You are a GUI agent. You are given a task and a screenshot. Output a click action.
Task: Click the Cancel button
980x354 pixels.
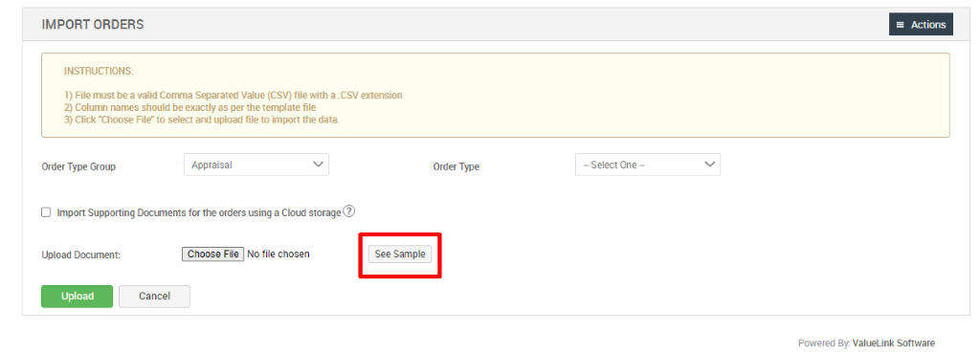154,297
